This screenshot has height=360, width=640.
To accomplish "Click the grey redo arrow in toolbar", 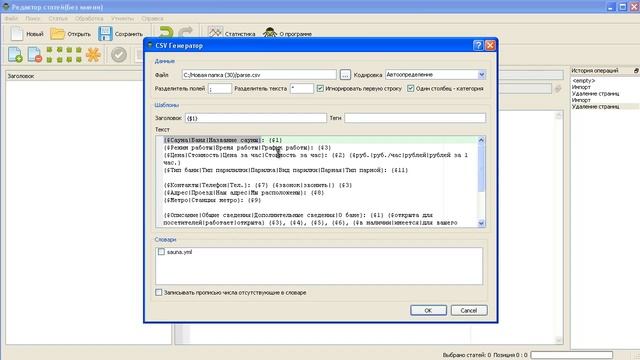I will tap(185, 32).
